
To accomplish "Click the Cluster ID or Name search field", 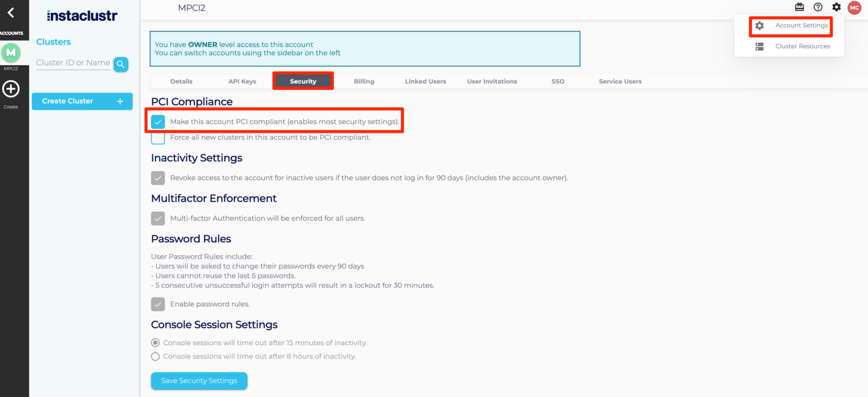I will tap(72, 63).
